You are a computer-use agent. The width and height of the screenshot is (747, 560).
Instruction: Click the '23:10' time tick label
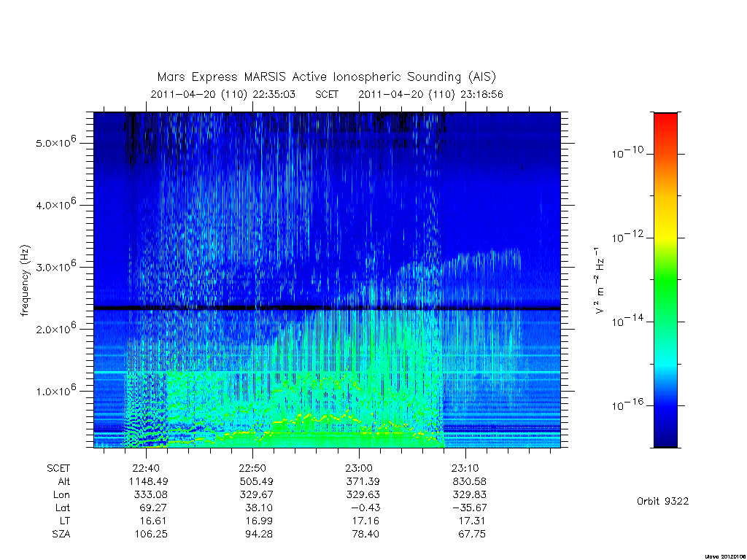465,468
